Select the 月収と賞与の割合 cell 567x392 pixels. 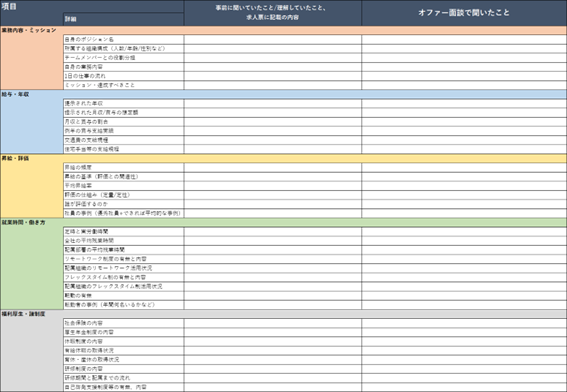[123, 122]
